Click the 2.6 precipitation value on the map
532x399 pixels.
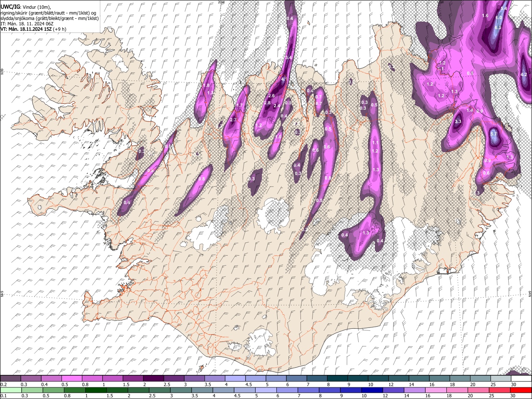click(271, 96)
